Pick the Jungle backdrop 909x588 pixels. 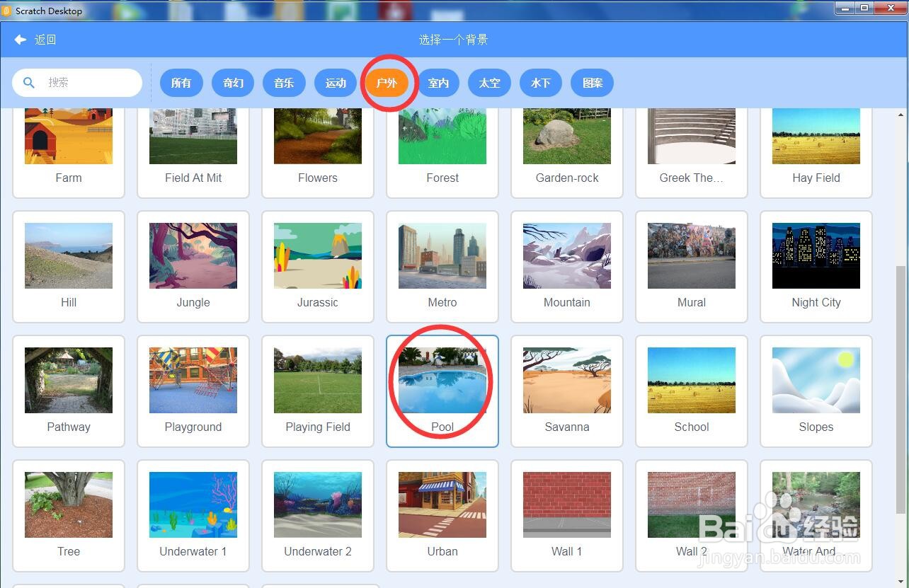[193, 267]
